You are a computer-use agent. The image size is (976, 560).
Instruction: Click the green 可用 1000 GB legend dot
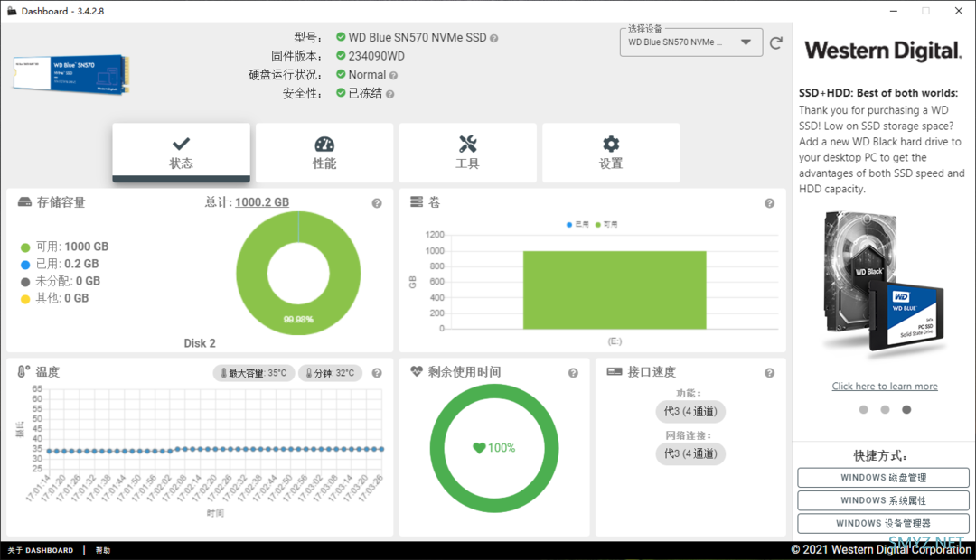[x=25, y=247]
